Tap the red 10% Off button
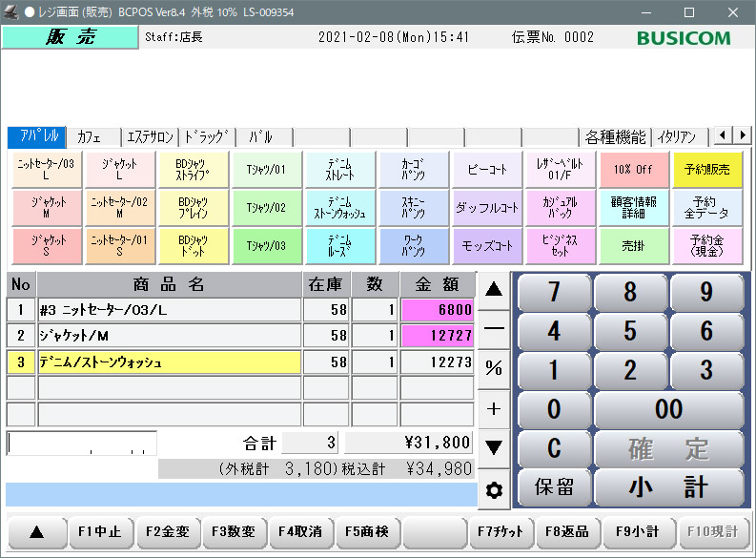 tap(634, 170)
